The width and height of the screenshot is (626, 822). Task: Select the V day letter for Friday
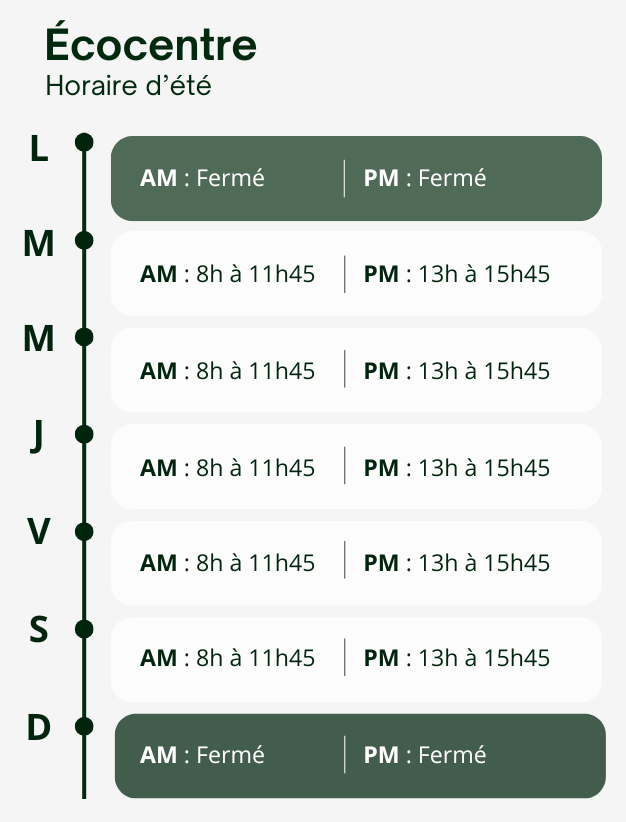[x=38, y=533]
